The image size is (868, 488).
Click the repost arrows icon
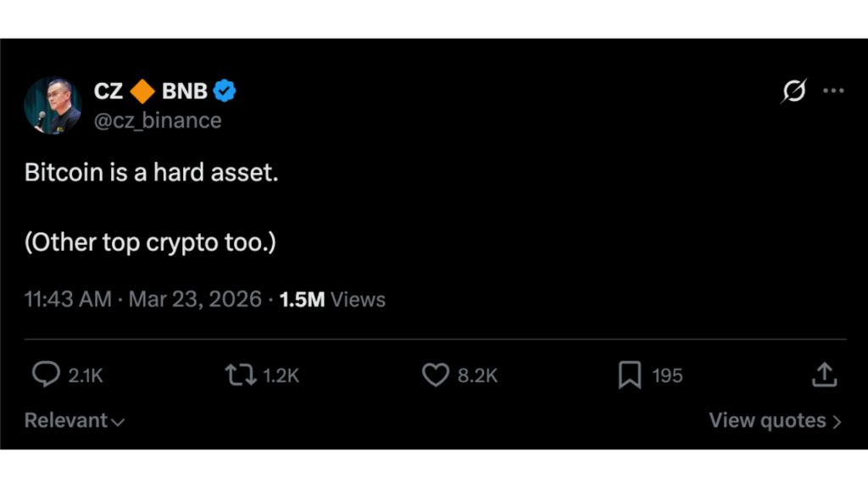click(x=239, y=374)
